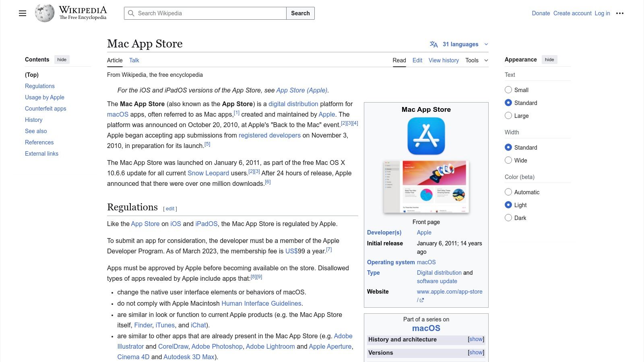Open the digital distribution link in intro

(293, 104)
